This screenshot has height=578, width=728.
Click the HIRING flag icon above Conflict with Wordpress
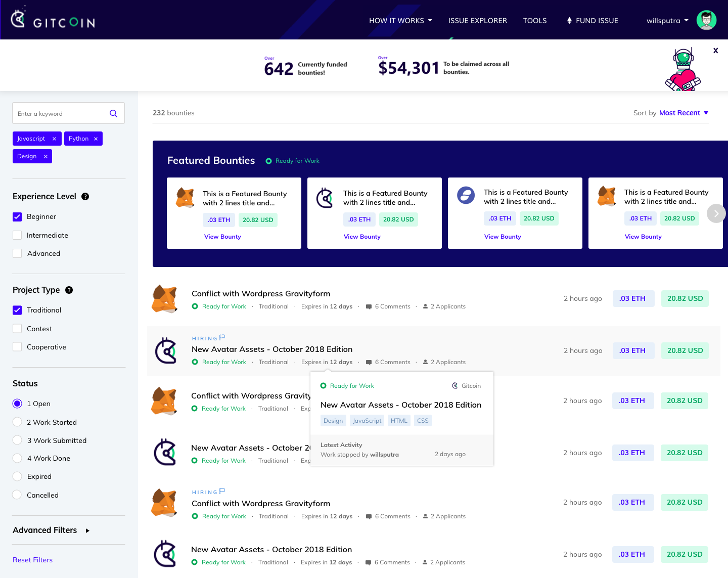pyautogui.click(x=222, y=491)
